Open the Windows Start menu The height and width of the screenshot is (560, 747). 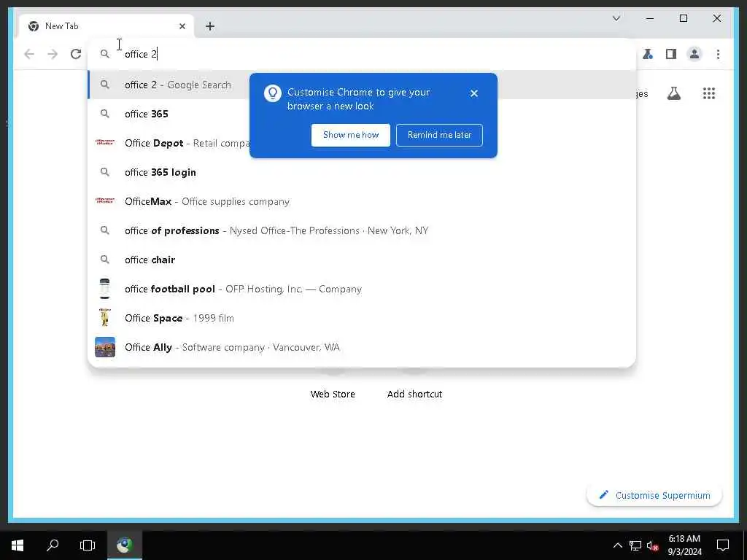18,545
